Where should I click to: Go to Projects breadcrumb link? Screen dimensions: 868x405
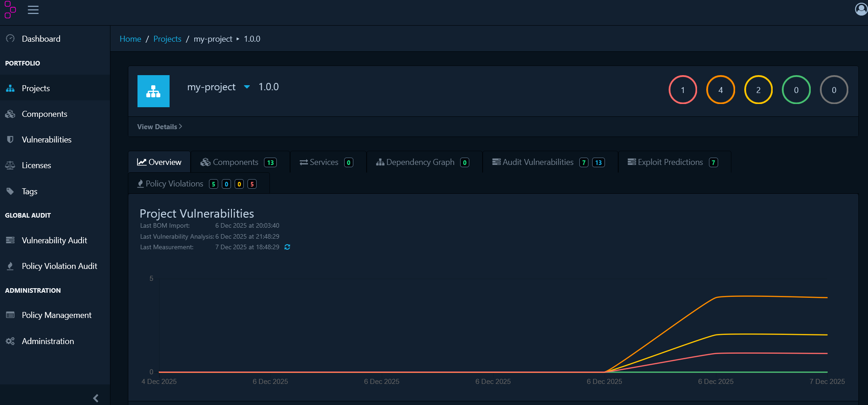pos(167,39)
